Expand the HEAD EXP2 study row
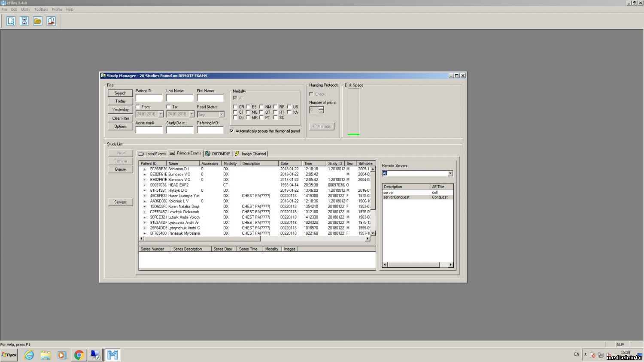Image resolution: width=644 pixels, height=362 pixels. [x=145, y=185]
